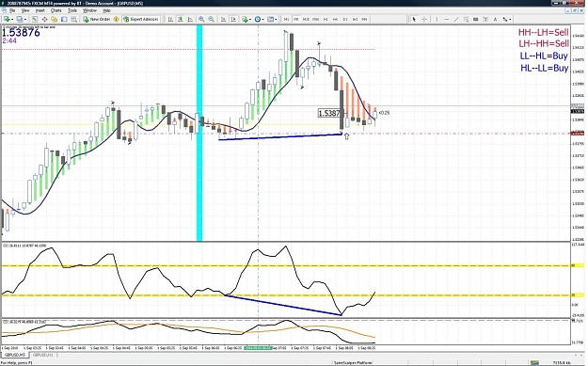Expand the Templates dropdown arrow

[276, 20]
